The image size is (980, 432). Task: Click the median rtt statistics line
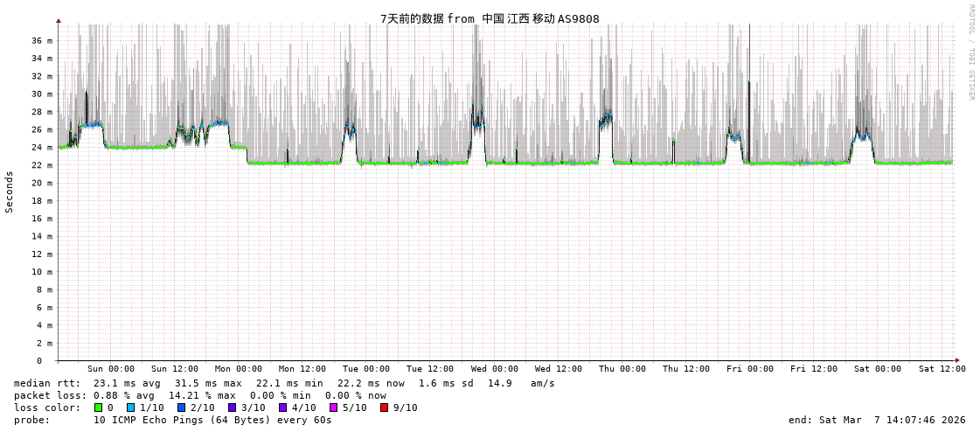[284, 383]
